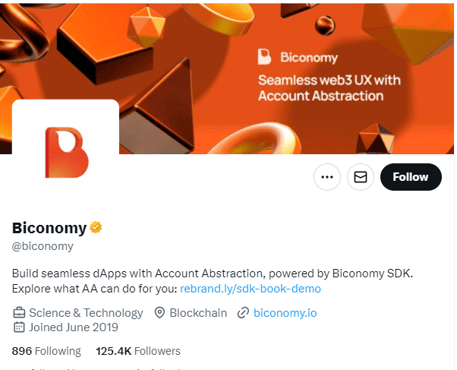Click the Joined June 2019 text
This screenshot has height=370, width=457.
[x=74, y=327]
